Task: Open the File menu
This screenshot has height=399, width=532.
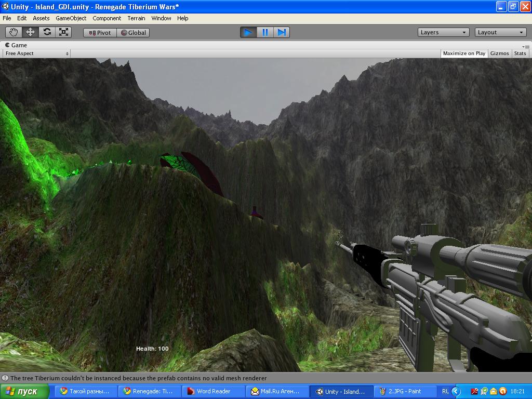Action: tap(7, 18)
